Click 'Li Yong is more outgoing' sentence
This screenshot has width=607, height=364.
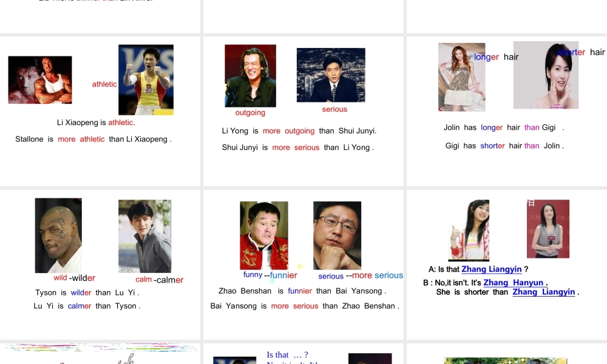pos(299,131)
